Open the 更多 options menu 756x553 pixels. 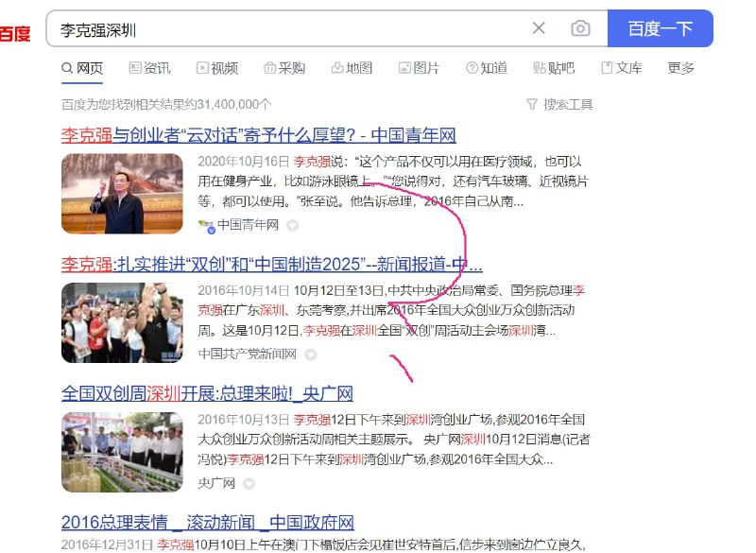[681, 68]
